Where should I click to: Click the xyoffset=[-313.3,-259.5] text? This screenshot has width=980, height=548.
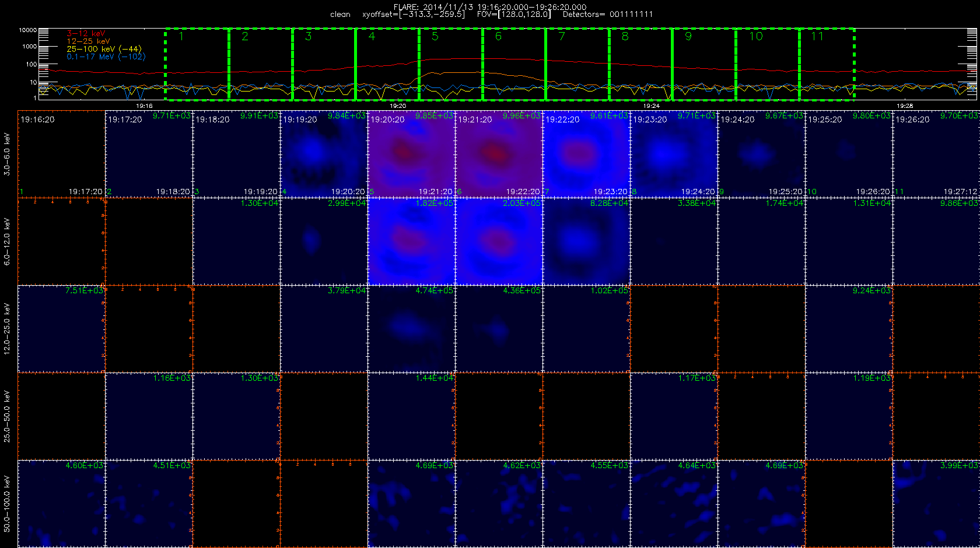point(414,15)
